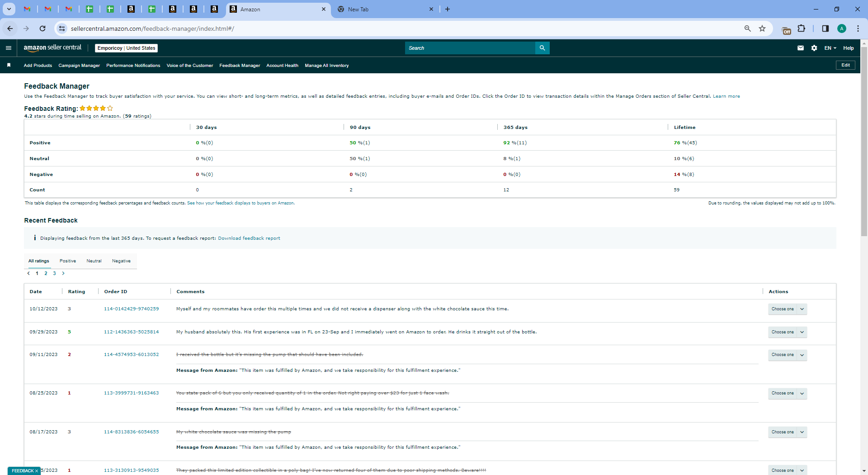The height and width of the screenshot is (475, 868).
Task: Open Feedback Manager in the navigation bar
Action: pyautogui.click(x=240, y=66)
